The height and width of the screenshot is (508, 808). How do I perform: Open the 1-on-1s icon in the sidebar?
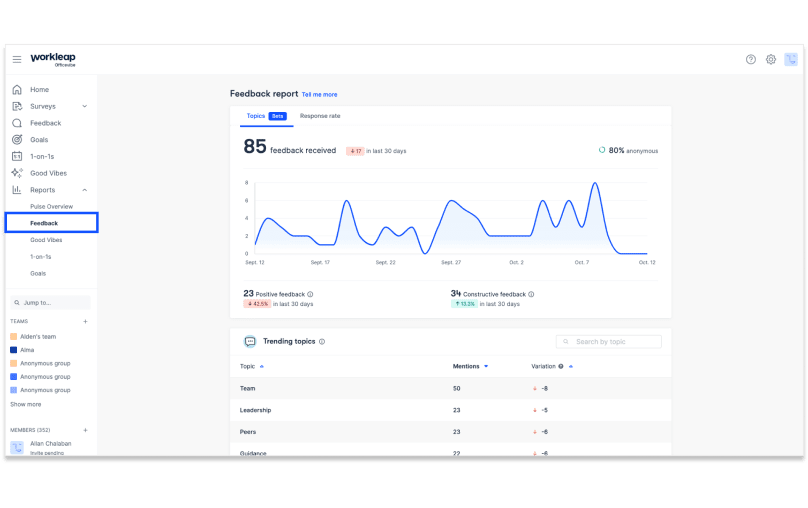pyautogui.click(x=17, y=156)
